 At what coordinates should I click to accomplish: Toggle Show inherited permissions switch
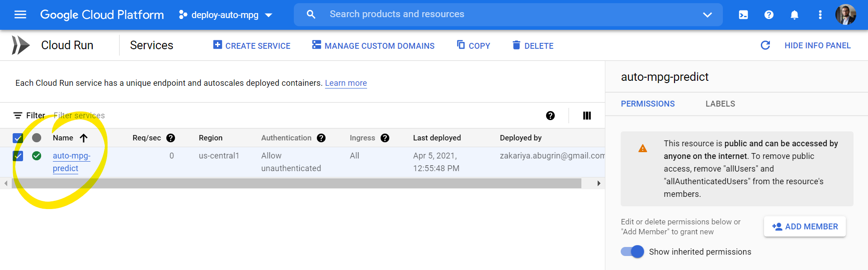coord(632,251)
